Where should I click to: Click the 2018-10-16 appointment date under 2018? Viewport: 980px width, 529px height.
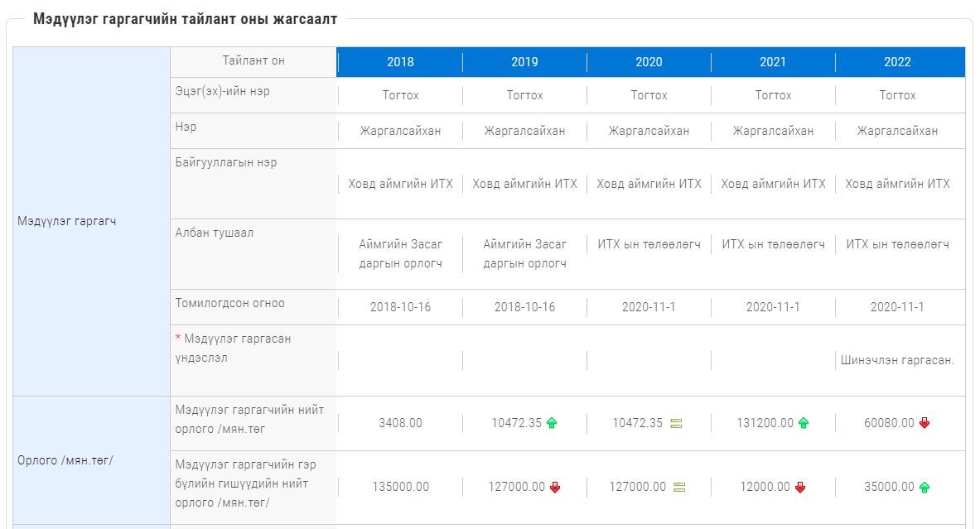pyautogui.click(x=400, y=307)
